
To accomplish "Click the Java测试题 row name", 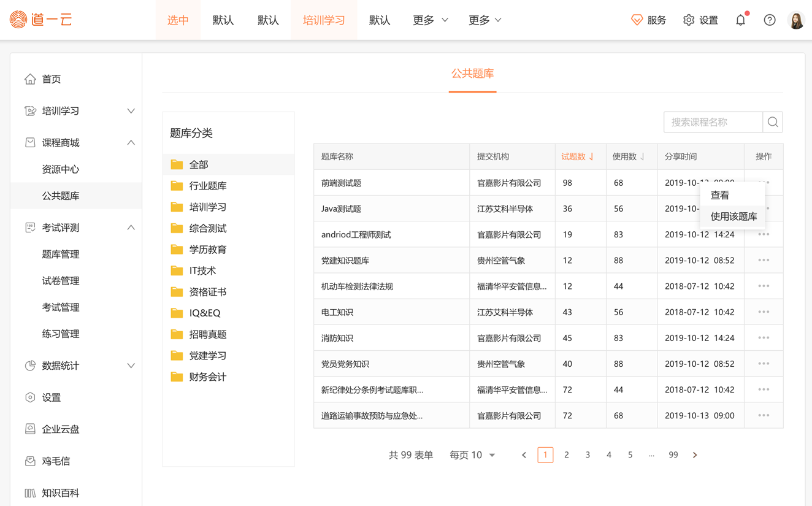I will [341, 209].
